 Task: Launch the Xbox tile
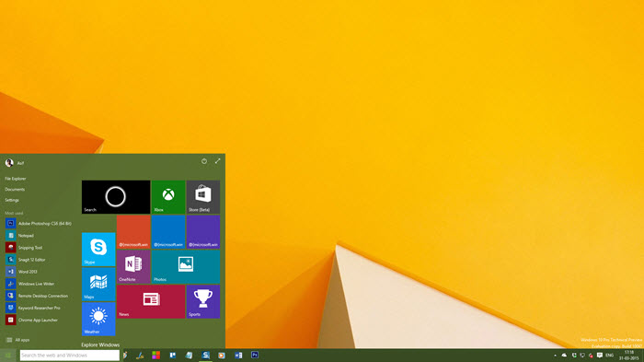click(168, 197)
